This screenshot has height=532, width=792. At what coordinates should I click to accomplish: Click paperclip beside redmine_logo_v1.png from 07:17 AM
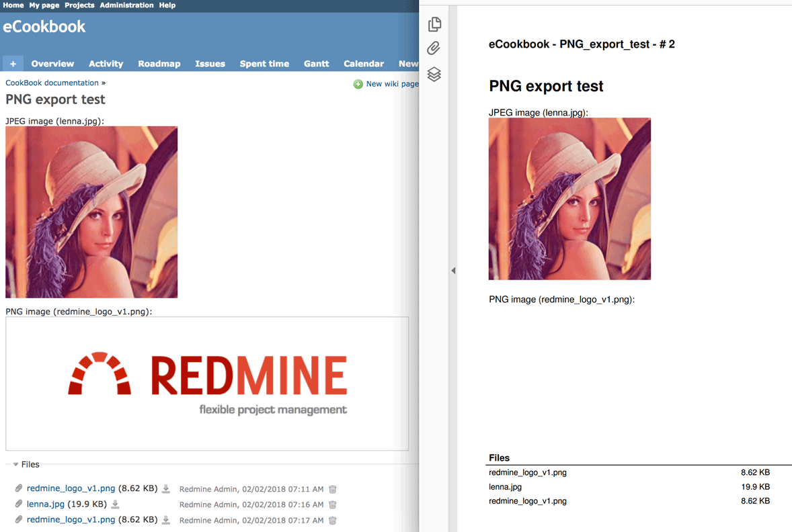(19, 519)
